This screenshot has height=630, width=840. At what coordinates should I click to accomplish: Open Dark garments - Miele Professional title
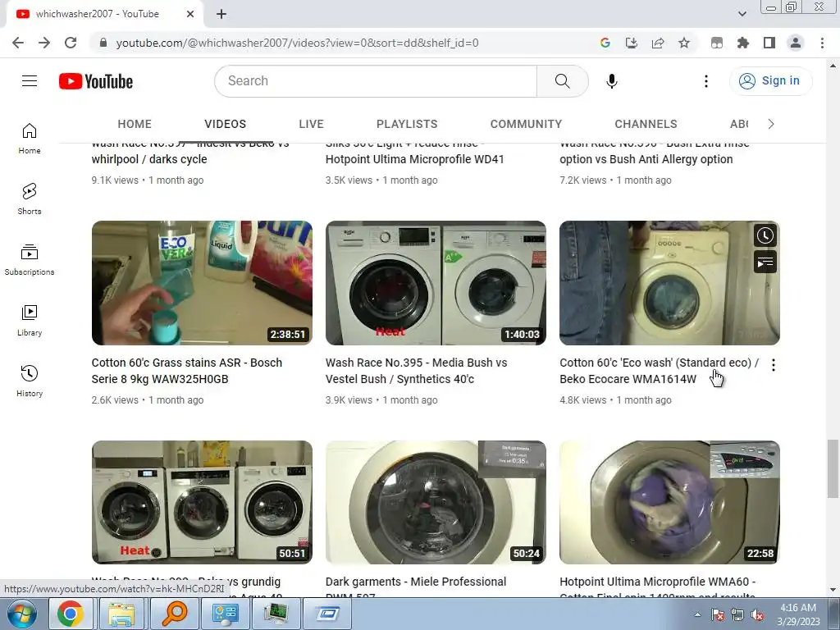coord(416,588)
